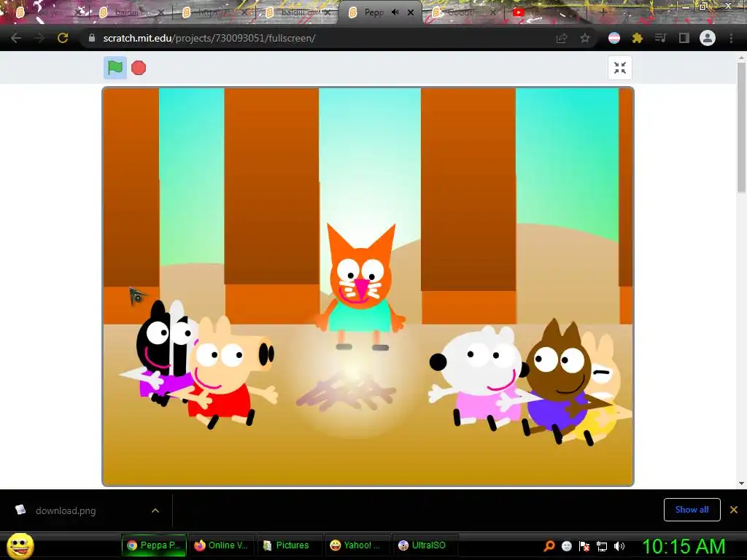747x560 pixels.
Task: Open a new tab with plus button
Action: tap(603, 12)
